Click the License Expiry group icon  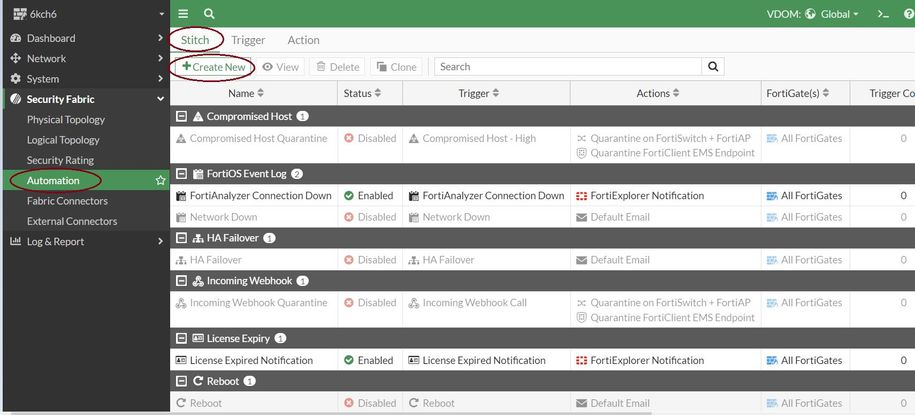(x=197, y=338)
